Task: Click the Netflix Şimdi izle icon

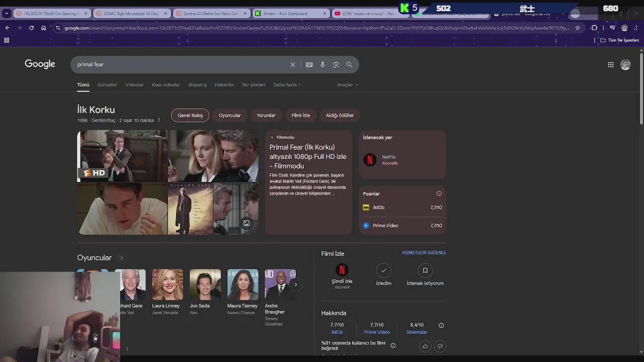Action: (342, 270)
